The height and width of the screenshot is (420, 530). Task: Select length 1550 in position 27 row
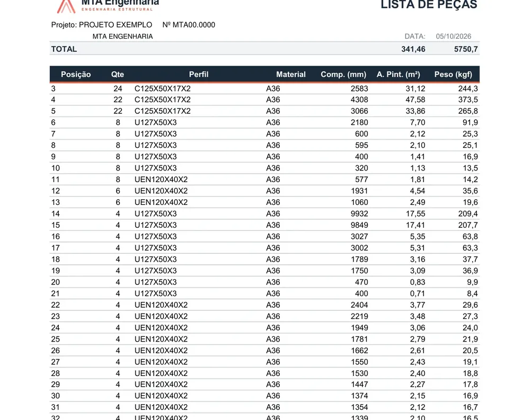(359, 362)
